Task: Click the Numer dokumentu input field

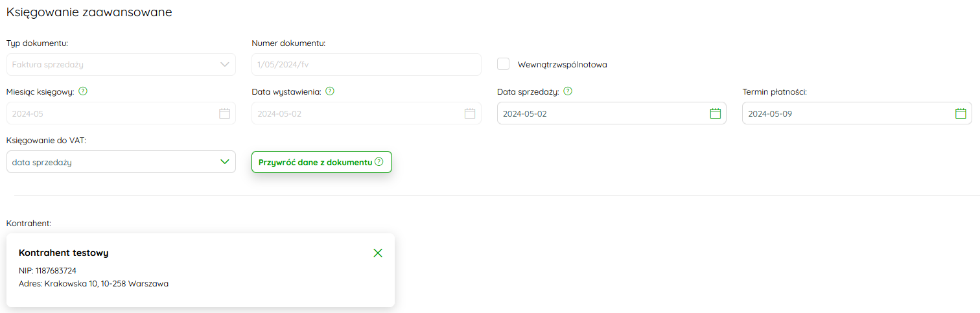Action: point(366,64)
